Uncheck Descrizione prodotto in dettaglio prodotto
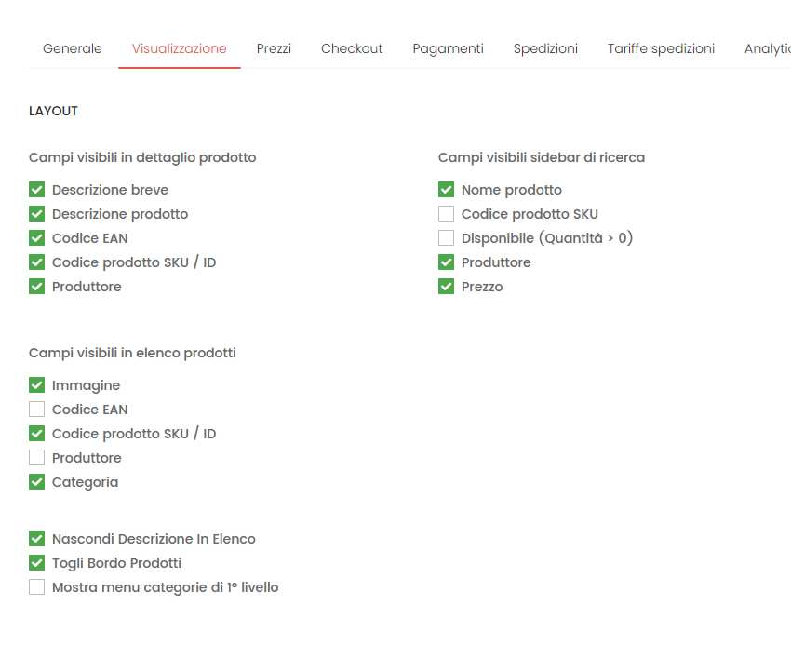Screen dimensions: 791x672 tap(36, 213)
